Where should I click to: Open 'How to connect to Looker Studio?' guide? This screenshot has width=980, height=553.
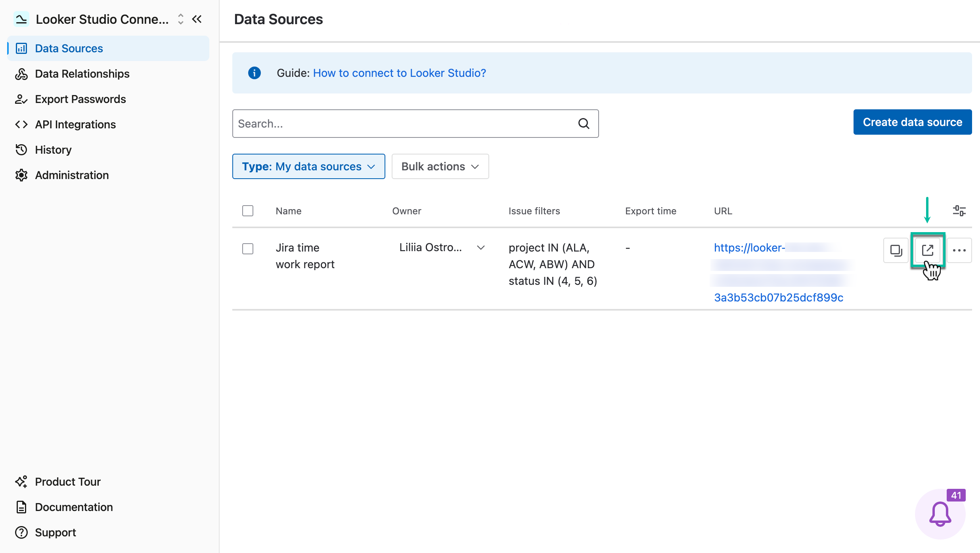[400, 73]
